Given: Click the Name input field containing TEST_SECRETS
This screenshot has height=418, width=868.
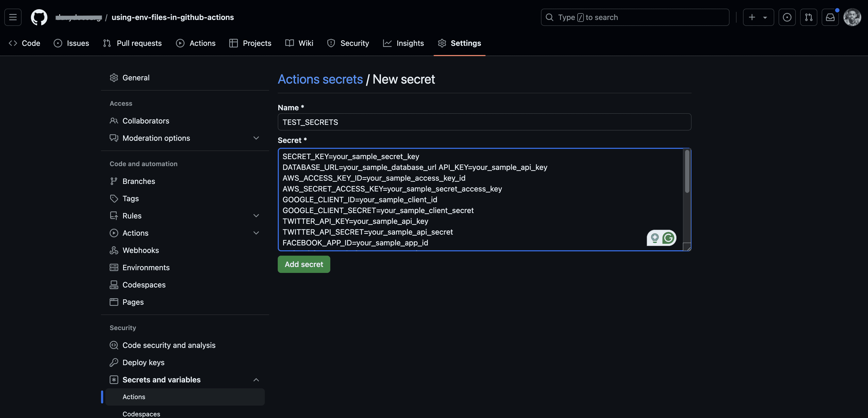Looking at the screenshot, I should 484,122.
